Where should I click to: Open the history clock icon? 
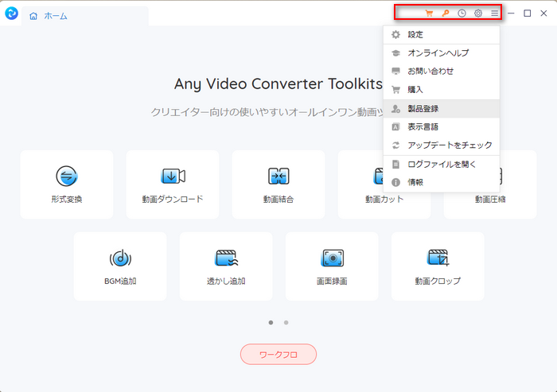click(462, 14)
